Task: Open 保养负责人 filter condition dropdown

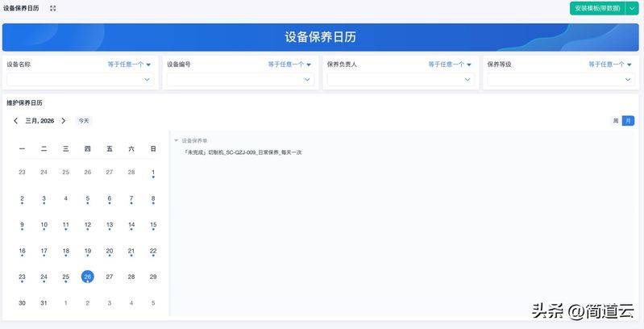Action: click(x=450, y=65)
